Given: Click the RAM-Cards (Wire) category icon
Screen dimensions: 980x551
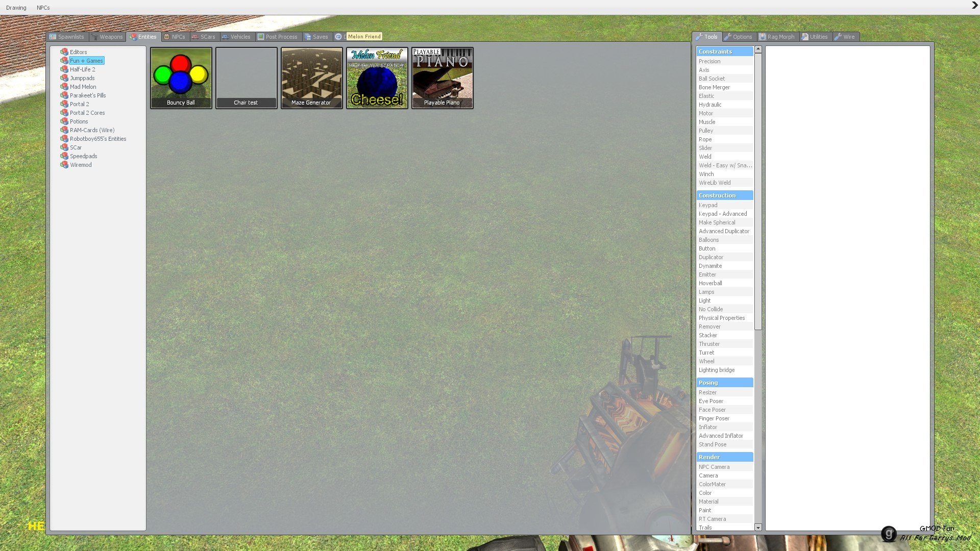Looking at the screenshot, I should point(64,130).
